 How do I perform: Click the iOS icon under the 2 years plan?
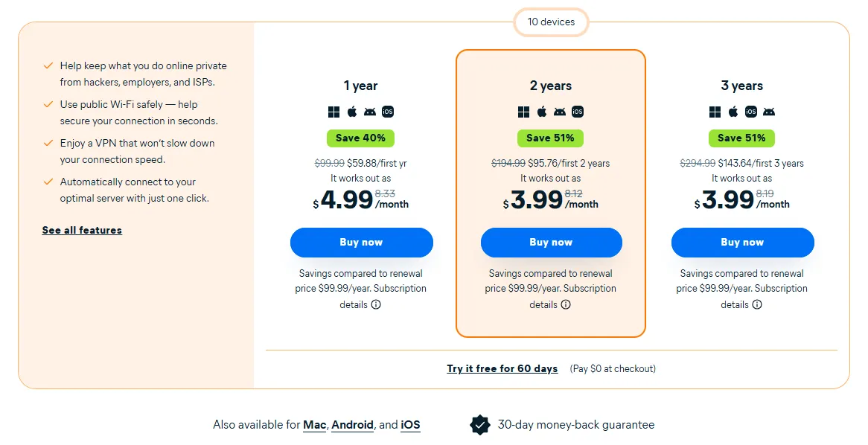[x=578, y=112]
